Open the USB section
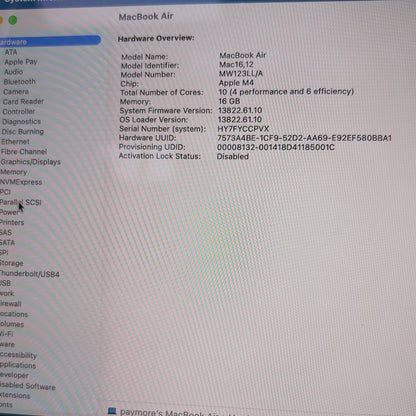416x416 pixels. (x=5, y=283)
